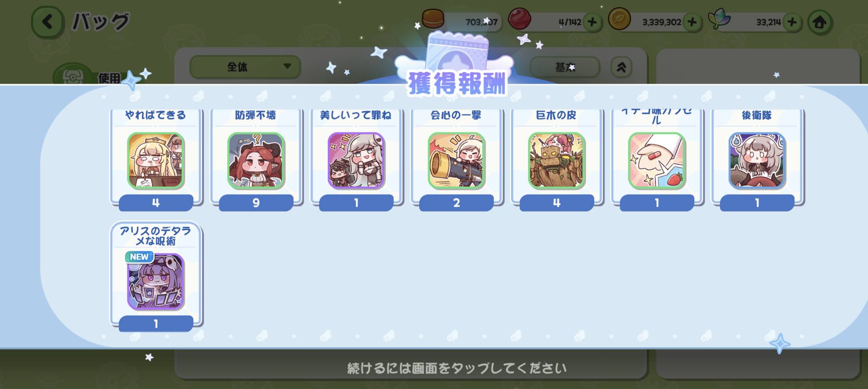
Task: Select the 会心の一撃 cannon card
Action: click(457, 159)
